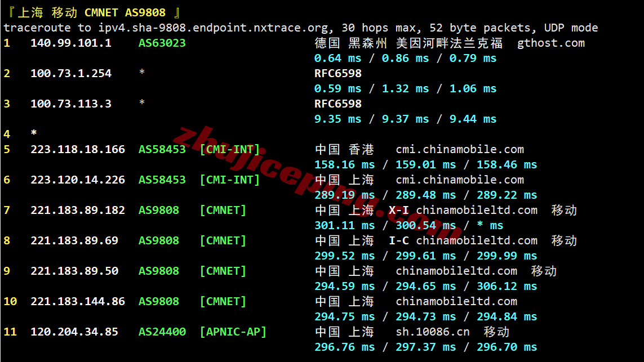Click latency value 306.12 ms
The height and width of the screenshot is (362, 644).
[x=507, y=286]
